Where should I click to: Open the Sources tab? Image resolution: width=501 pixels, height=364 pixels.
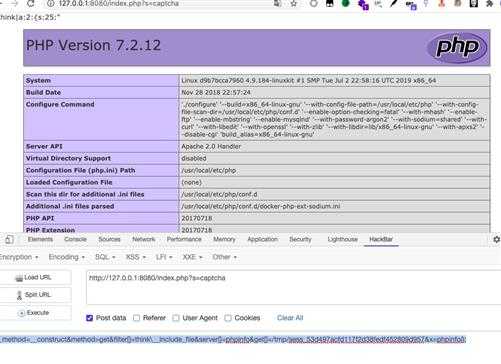point(109,239)
